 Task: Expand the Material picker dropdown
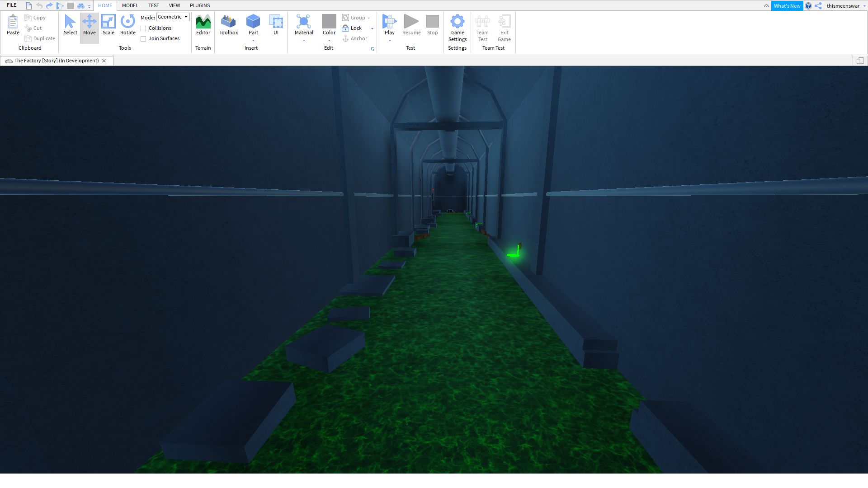pyautogui.click(x=303, y=40)
